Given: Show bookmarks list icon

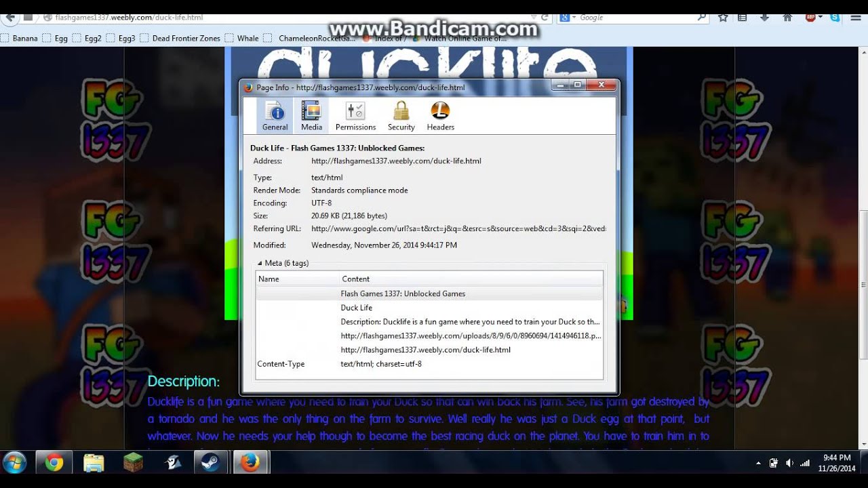Looking at the screenshot, I should point(743,18).
